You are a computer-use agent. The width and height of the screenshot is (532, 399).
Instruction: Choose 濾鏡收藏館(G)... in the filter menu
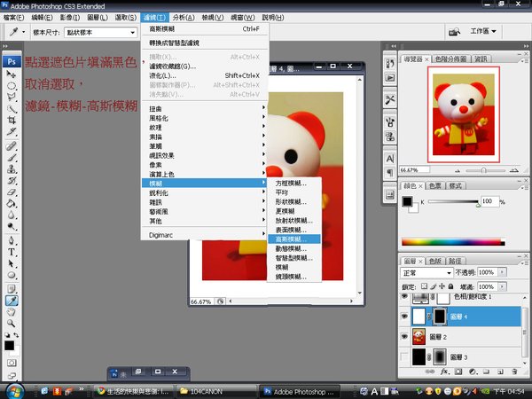pos(205,66)
